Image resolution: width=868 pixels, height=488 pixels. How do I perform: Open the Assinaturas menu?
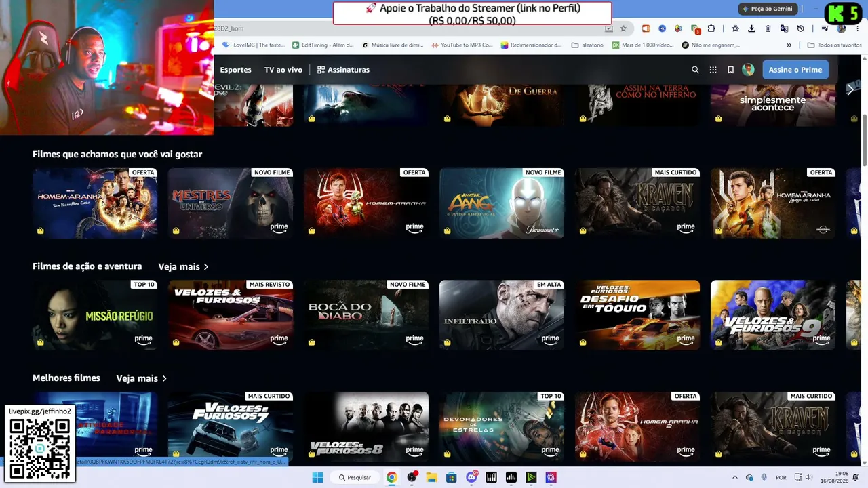pyautogui.click(x=343, y=70)
